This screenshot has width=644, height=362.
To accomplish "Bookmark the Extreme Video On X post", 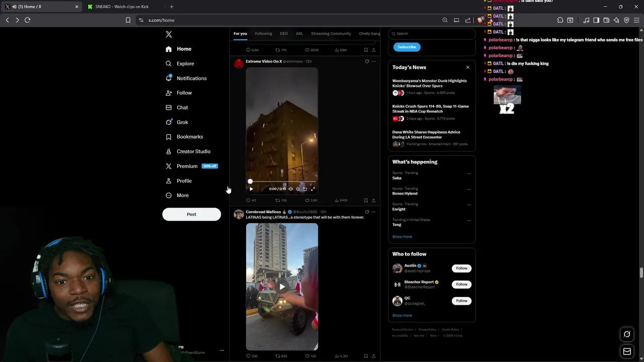I will (366, 200).
